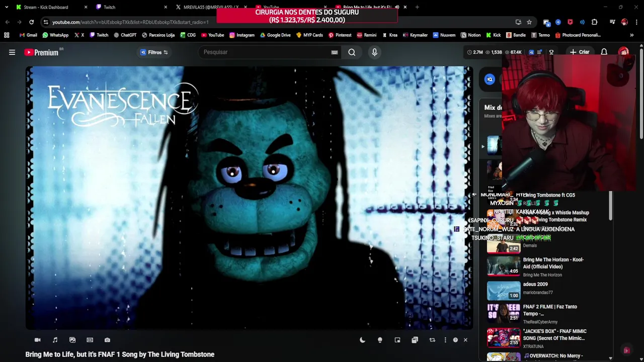
Task: Open the Kick bookmark
Action: pyautogui.click(x=493, y=35)
